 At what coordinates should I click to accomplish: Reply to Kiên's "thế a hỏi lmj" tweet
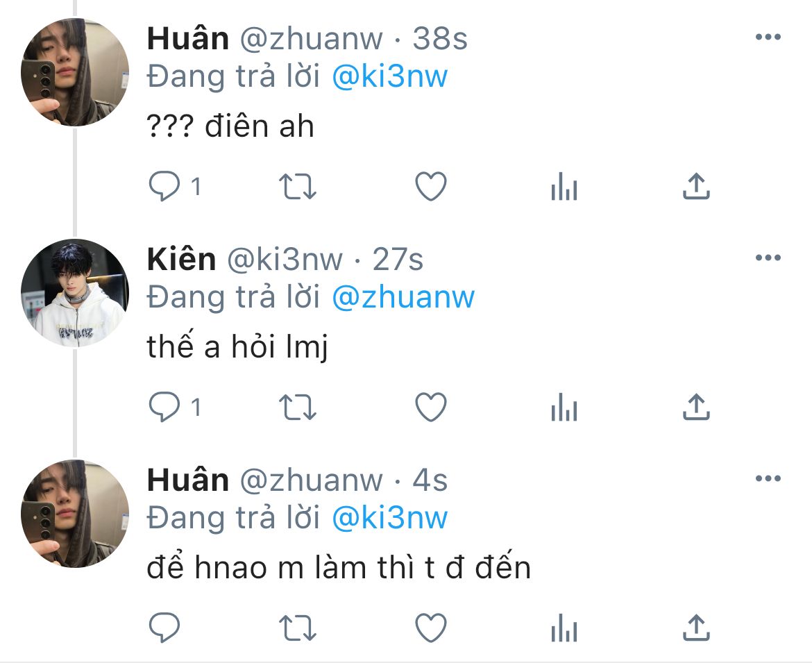coord(164,407)
